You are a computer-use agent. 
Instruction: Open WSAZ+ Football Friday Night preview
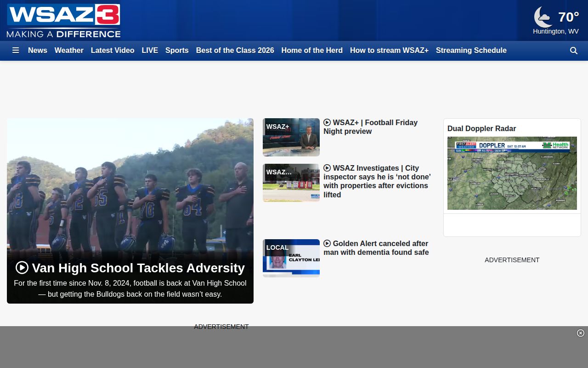pyautogui.click(x=370, y=127)
